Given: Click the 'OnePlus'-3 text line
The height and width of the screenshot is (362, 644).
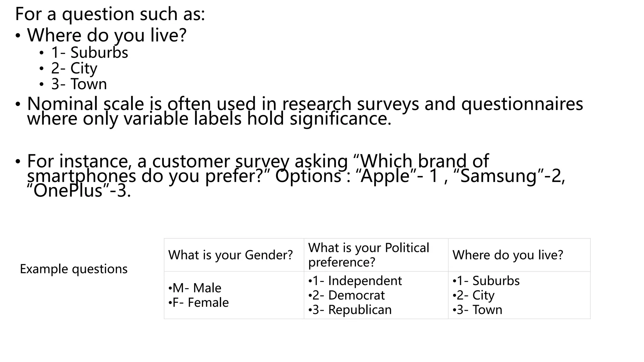Looking at the screenshot, I should point(79,190).
